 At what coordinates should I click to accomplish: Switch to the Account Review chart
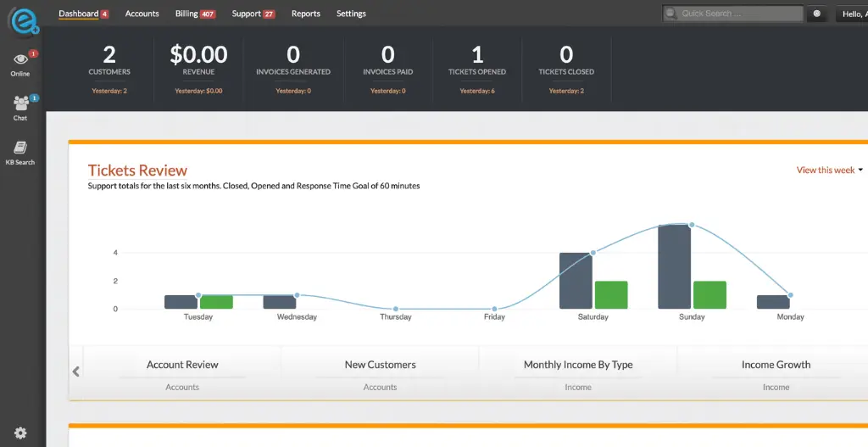click(x=182, y=366)
